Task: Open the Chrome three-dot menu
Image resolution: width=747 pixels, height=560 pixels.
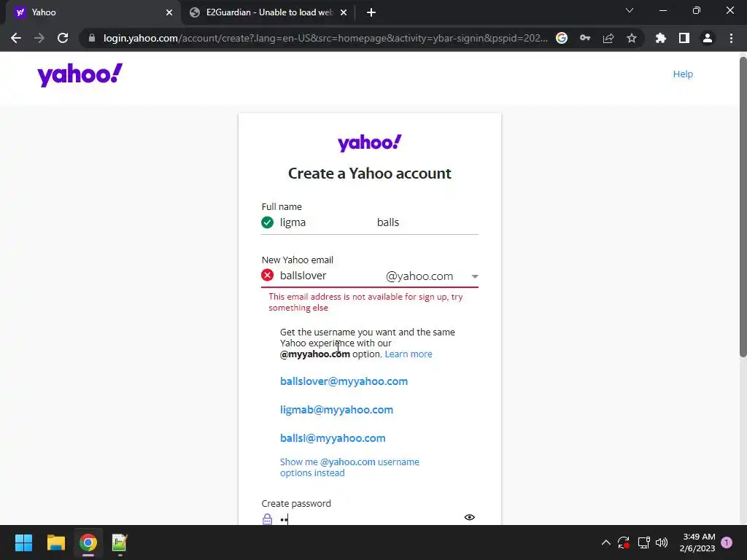Action: (731, 38)
